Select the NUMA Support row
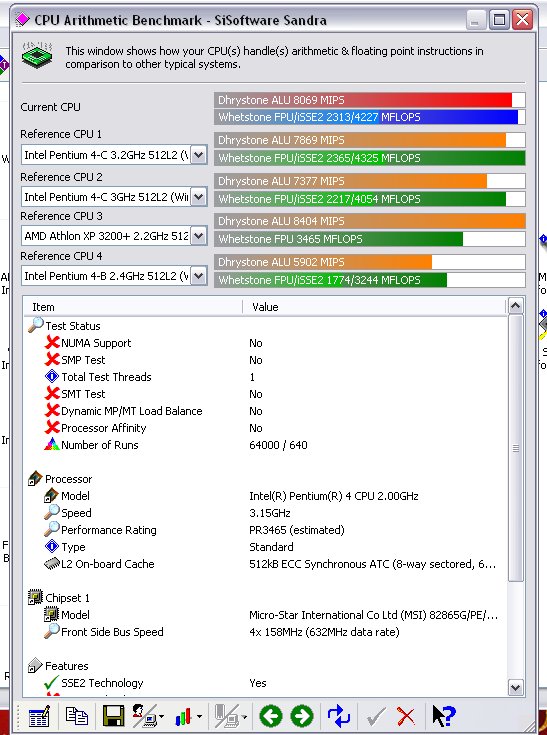 click(266, 343)
